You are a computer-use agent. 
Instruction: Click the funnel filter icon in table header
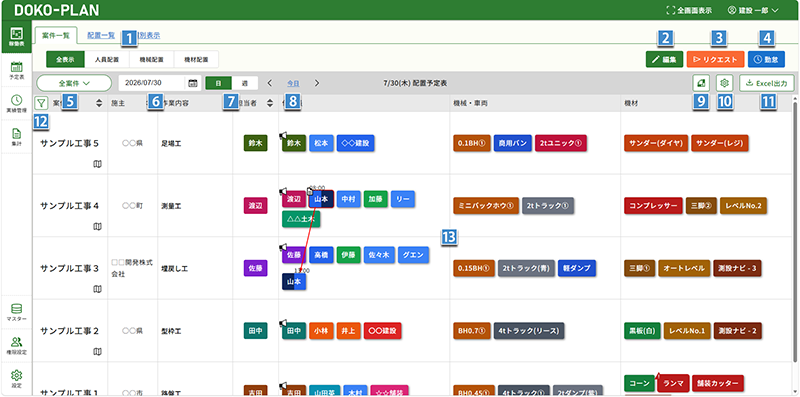tap(40, 103)
